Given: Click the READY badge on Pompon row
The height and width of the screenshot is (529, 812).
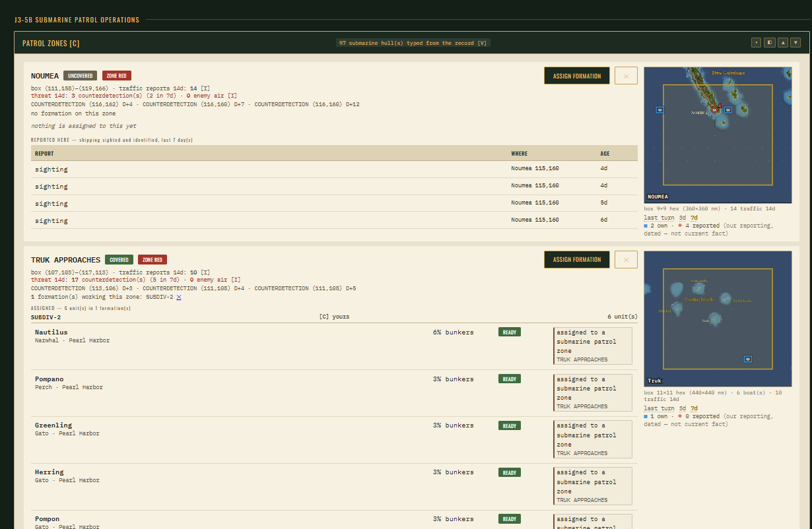Looking at the screenshot, I should click(x=510, y=519).
